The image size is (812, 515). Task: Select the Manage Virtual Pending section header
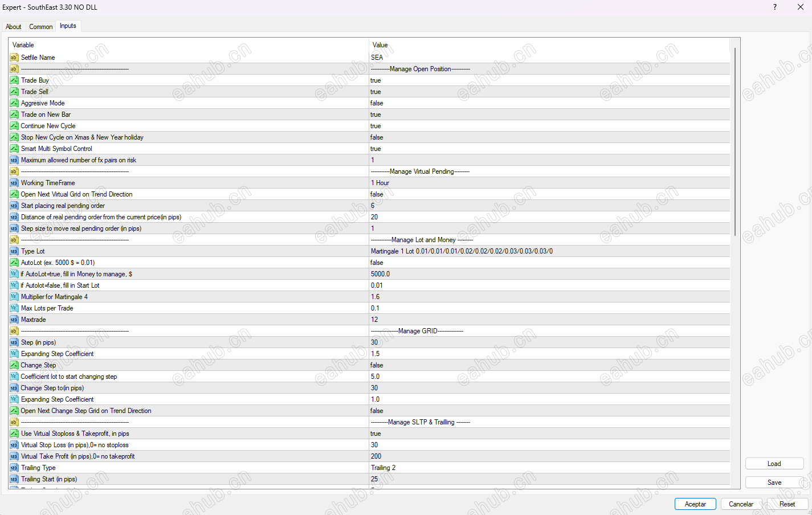tap(420, 171)
